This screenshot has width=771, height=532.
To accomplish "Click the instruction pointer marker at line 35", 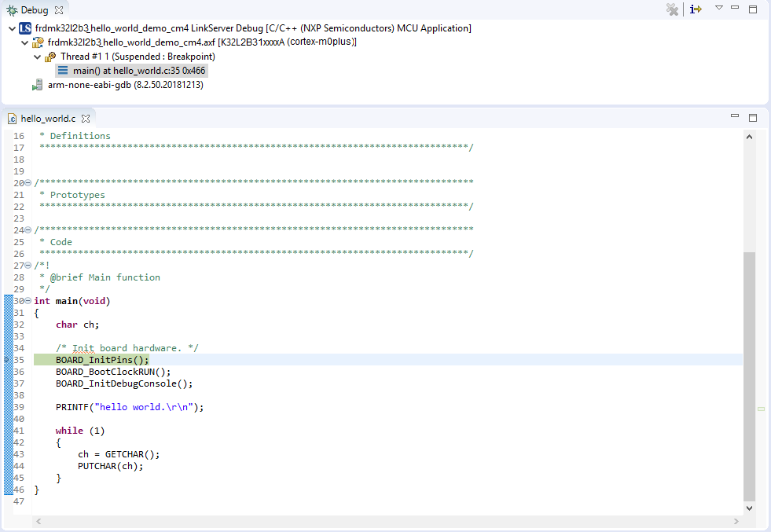I will pyautogui.click(x=7, y=360).
